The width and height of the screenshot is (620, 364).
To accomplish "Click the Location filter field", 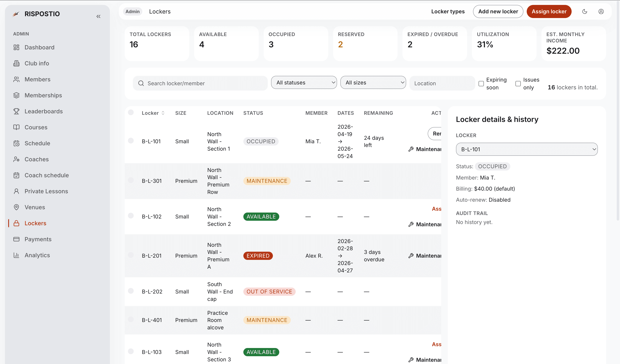I will coord(442,83).
